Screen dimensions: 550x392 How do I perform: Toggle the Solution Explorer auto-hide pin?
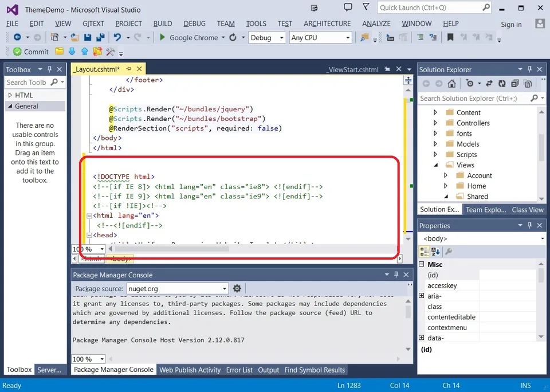529,69
